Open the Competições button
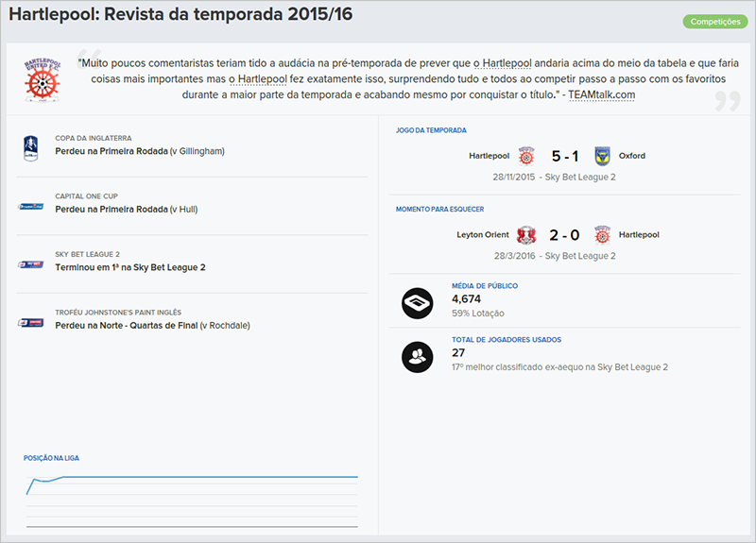756x543 pixels. (714, 21)
